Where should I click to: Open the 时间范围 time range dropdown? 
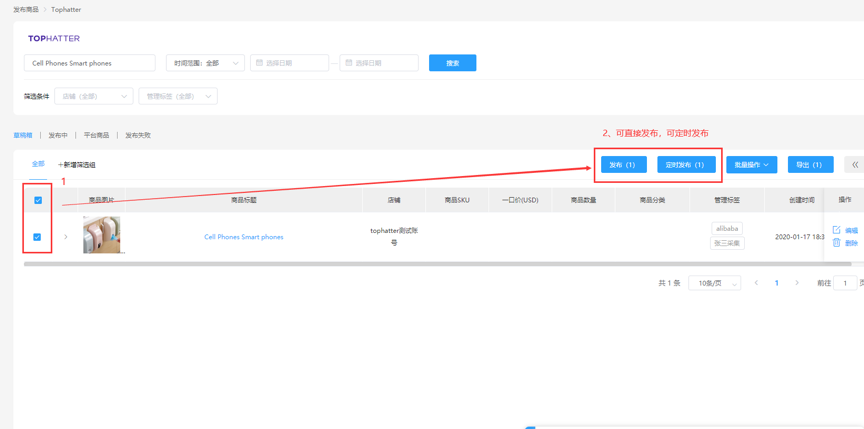(x=205, y=63)
